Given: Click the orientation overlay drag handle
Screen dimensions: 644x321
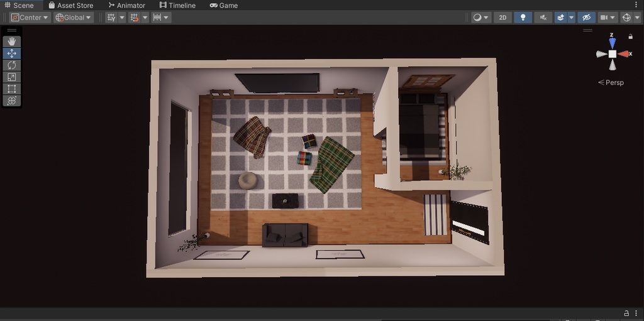Looking at the screenshot, I should tap(588, 30).
